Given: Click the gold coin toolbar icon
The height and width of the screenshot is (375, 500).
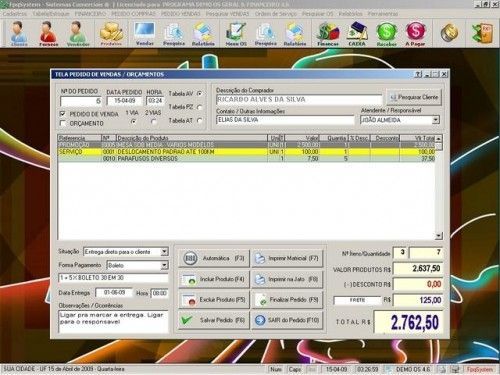Looking at the screenshot, I should 449,33.
